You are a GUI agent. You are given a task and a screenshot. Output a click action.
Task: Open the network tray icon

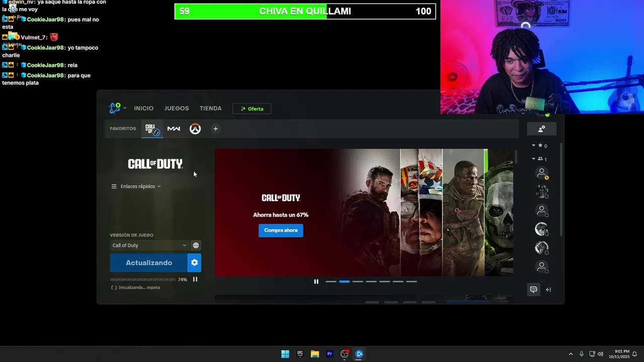point(592,354)
